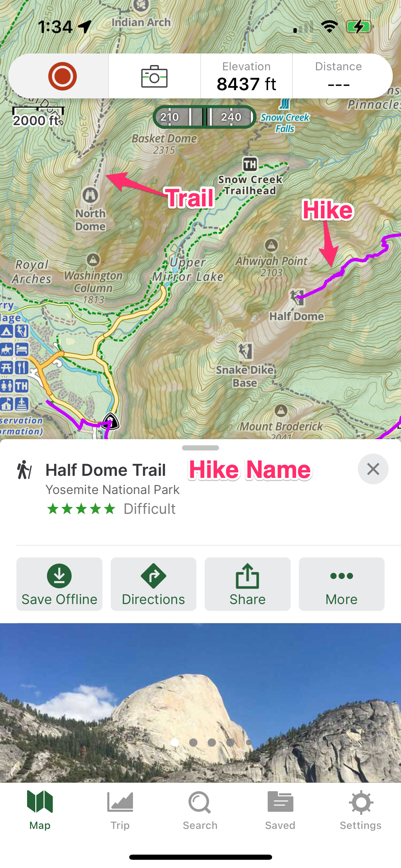
Task: Switch to the Trip tab
Action: (120, 810)
